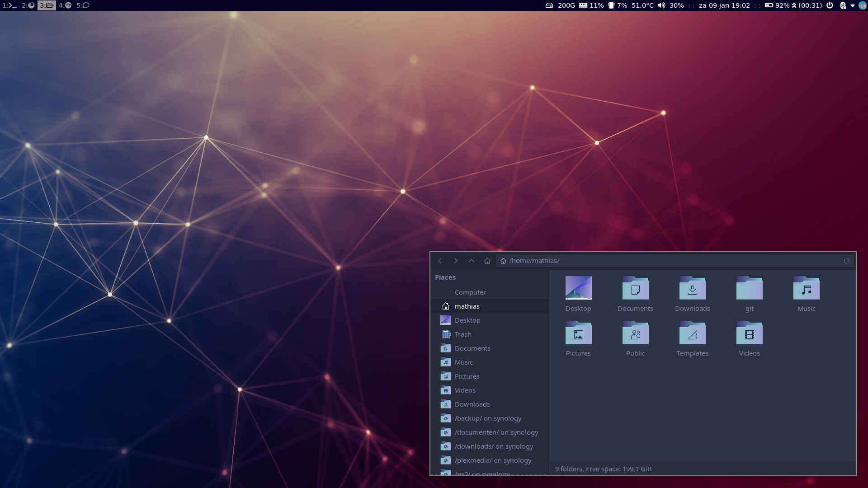
Task: Click the home icon in the toolbar
Action: tap(487, 261)
